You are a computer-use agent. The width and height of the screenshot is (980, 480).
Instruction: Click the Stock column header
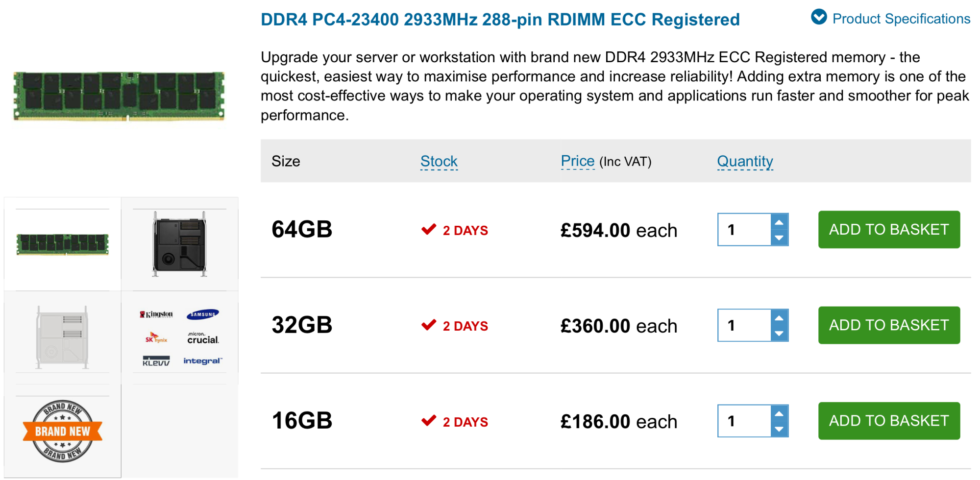[439, 161]
